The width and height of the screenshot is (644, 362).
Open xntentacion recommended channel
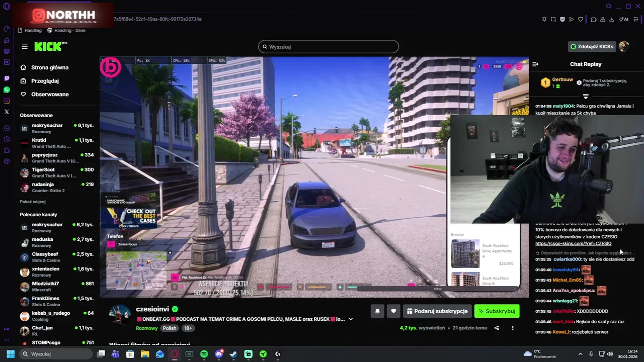point(57,272)
